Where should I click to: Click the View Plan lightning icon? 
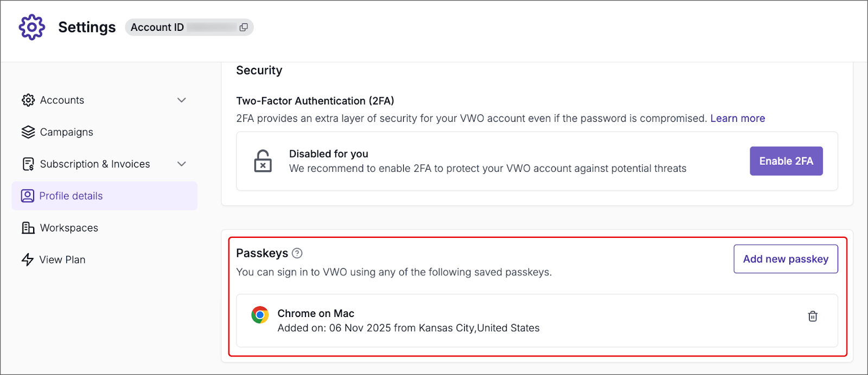pos(28,260)
